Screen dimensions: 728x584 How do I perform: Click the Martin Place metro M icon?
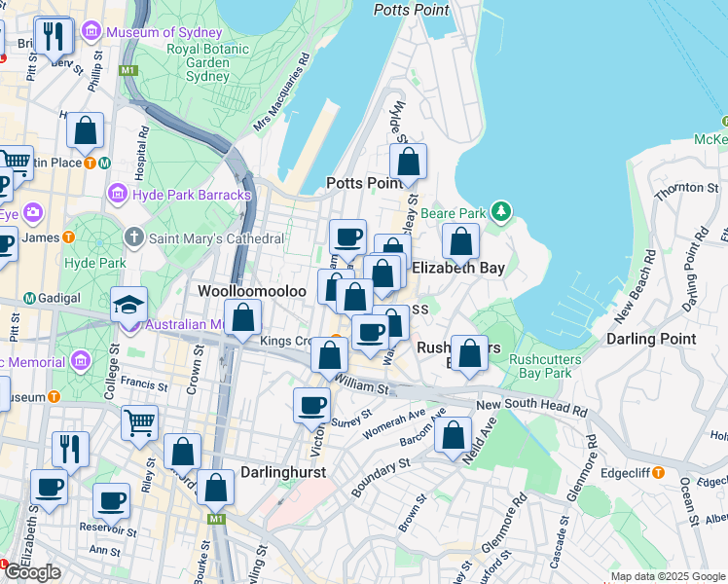[105, 163]
